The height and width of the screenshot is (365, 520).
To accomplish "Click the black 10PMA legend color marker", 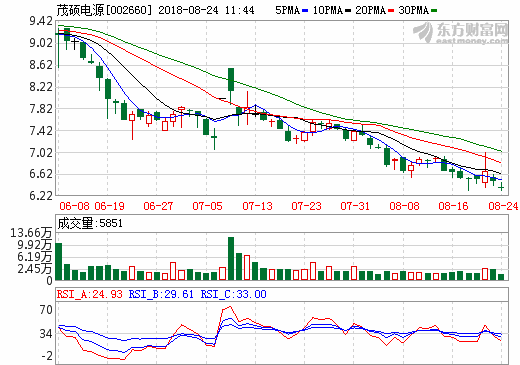I will coord(348,11).
